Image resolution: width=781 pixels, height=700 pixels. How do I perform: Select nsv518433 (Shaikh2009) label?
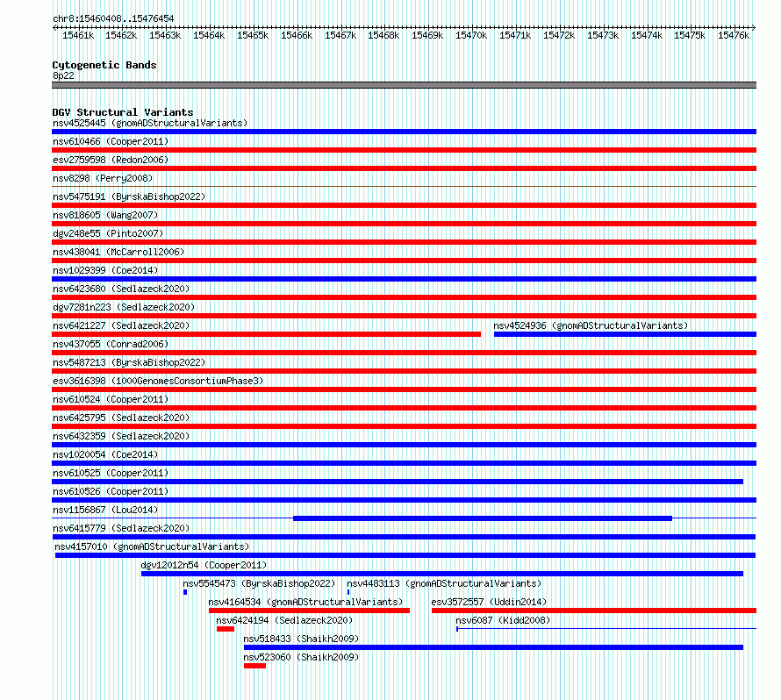tap(301, 639)
